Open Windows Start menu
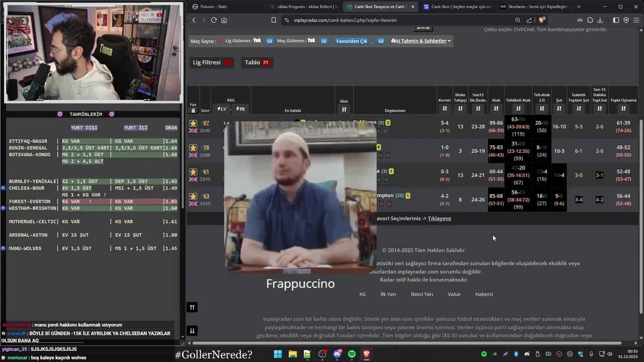644x362 pixels. 278,354
